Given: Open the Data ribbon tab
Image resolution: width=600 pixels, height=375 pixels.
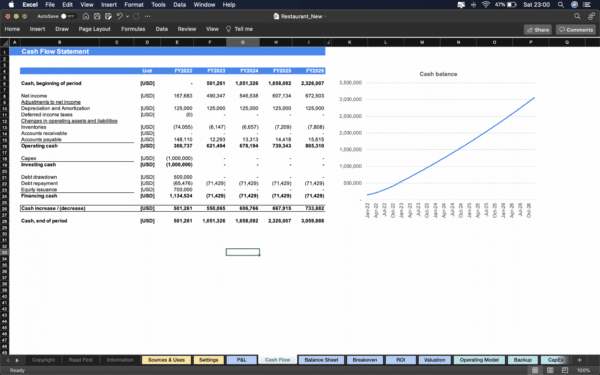Looking at the screenshot, I should 161,29.
